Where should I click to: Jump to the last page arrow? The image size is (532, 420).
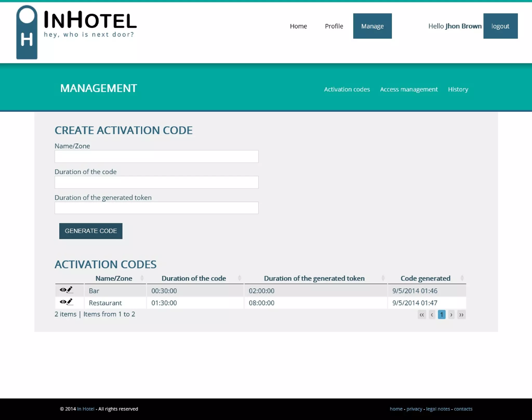[461, 315]
